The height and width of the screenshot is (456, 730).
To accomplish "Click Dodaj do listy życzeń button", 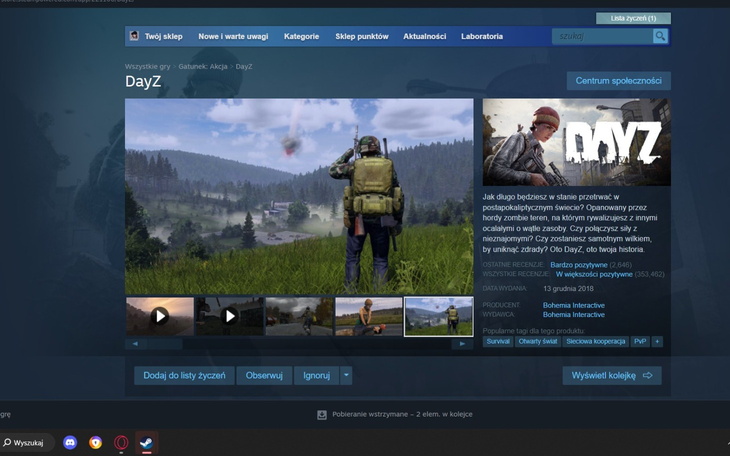I will tap(184, 375).
